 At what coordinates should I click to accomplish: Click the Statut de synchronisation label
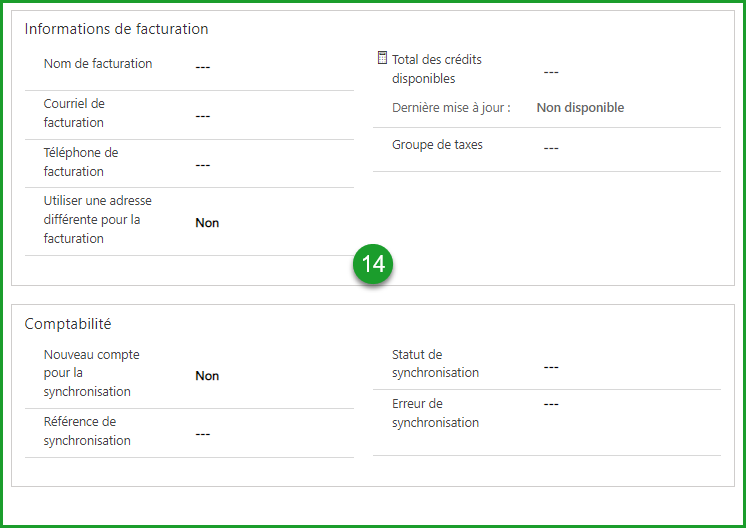(x=435, y=364)
